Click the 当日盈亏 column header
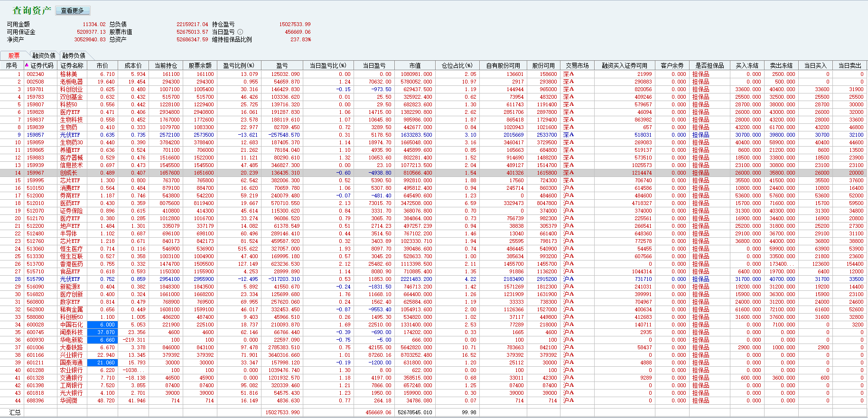The image size is (868, 418). tap(374, 65)
